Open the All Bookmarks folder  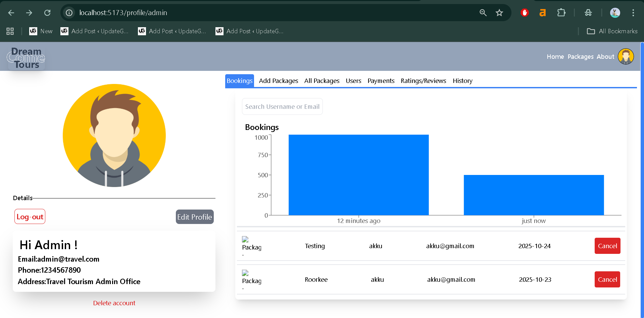pyautogui.click(x=612, y=31)
